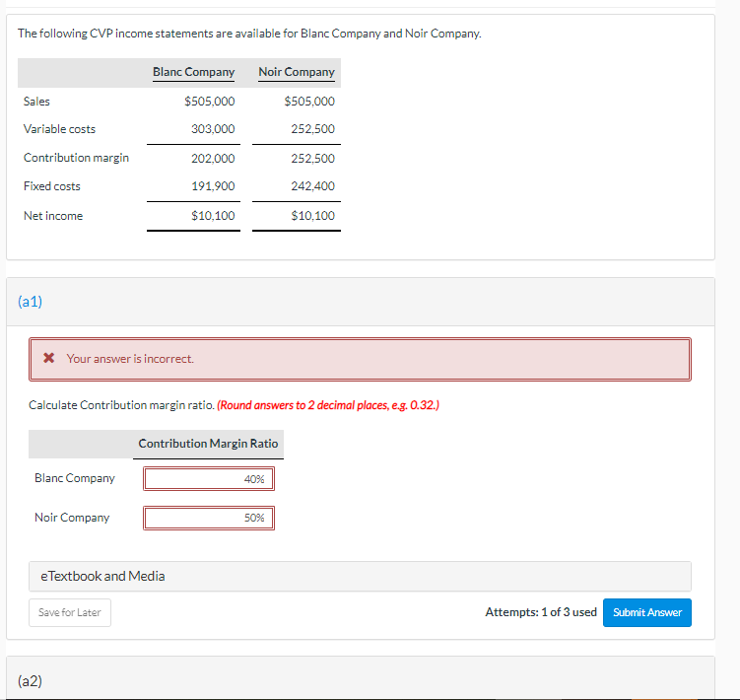The image size is (740, 700).
Task: Open the (a1) section heading
Action: click(x=30, y=301)
